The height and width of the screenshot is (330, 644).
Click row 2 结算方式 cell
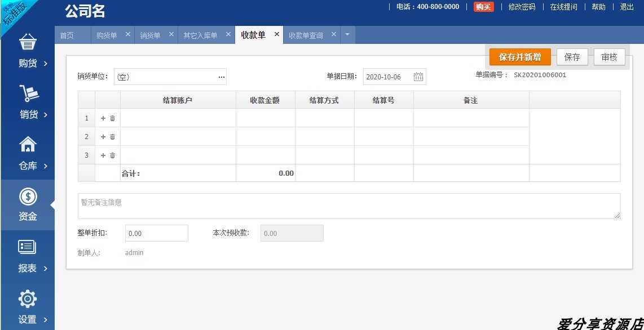[324, 136]
